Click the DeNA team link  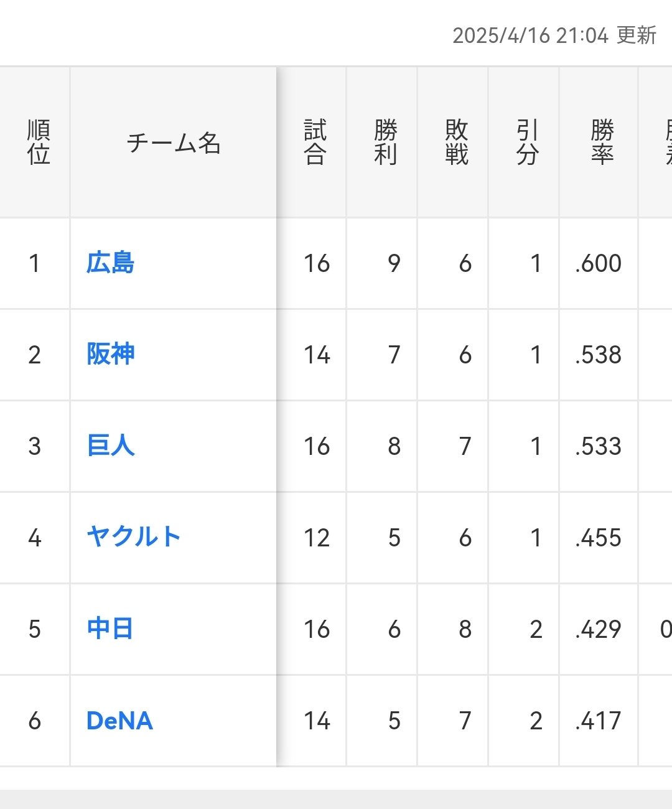(x=119, y=720)
